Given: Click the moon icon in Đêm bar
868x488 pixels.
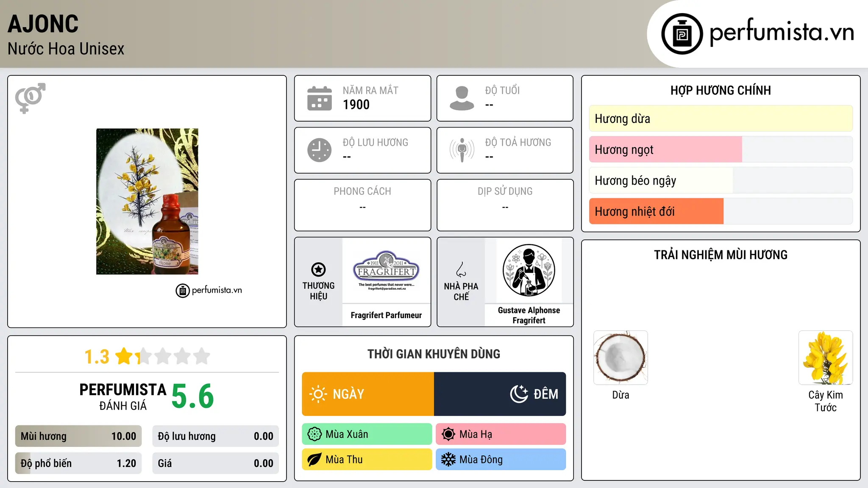Looking at the screenshot, I should [x=519, y=394].
